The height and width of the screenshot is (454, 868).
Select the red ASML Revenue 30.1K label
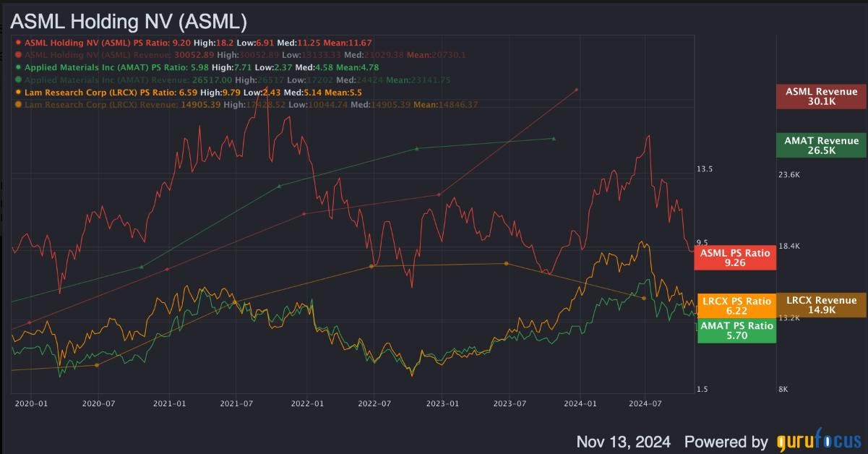click(821, 97)
